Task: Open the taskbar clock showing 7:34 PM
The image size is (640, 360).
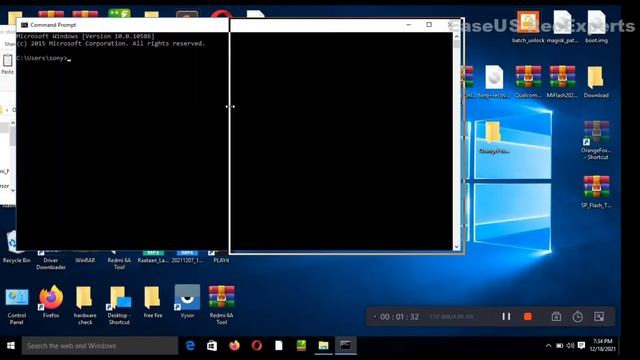Action: (602, 345)
